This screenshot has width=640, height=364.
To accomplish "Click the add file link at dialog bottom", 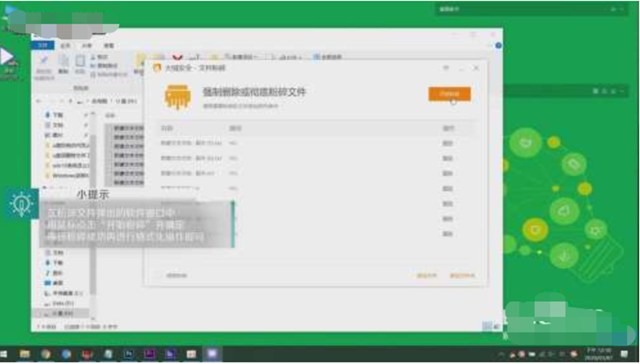I will 427,275.
